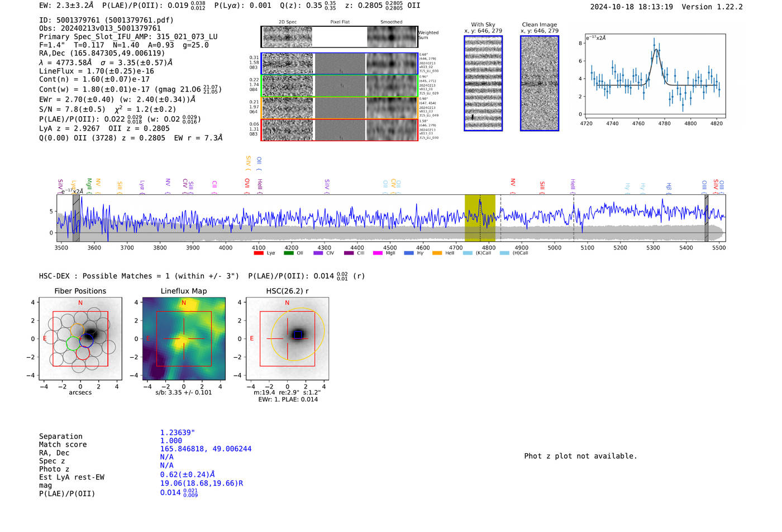782x532 pixels.
Task: Click the Lineflux Map heatmap
Action: pos(184,339)
